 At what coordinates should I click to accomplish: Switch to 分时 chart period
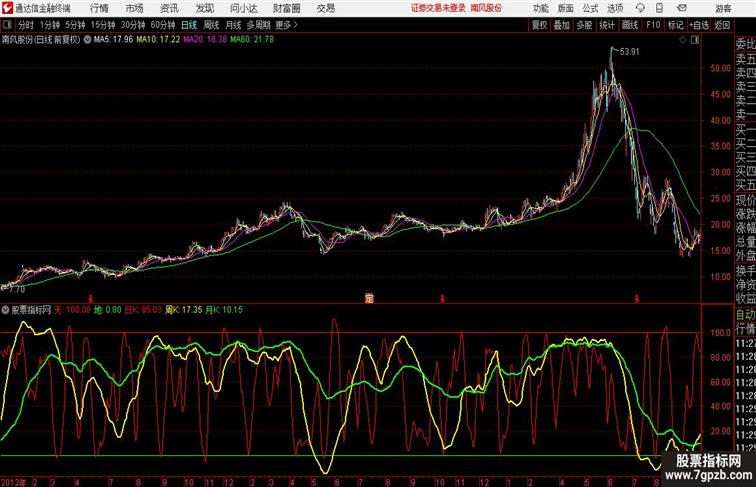click(26, 25)
